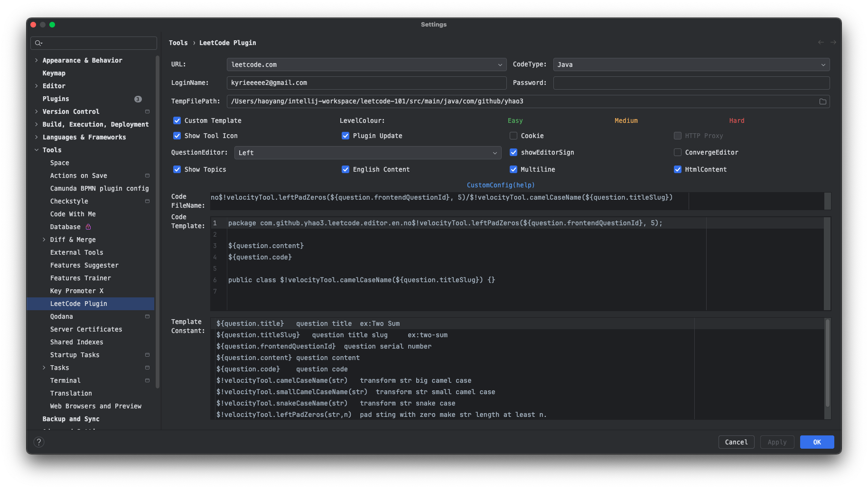
Task: Click the Plugins update count badge
Action: [x=138, y=99]
